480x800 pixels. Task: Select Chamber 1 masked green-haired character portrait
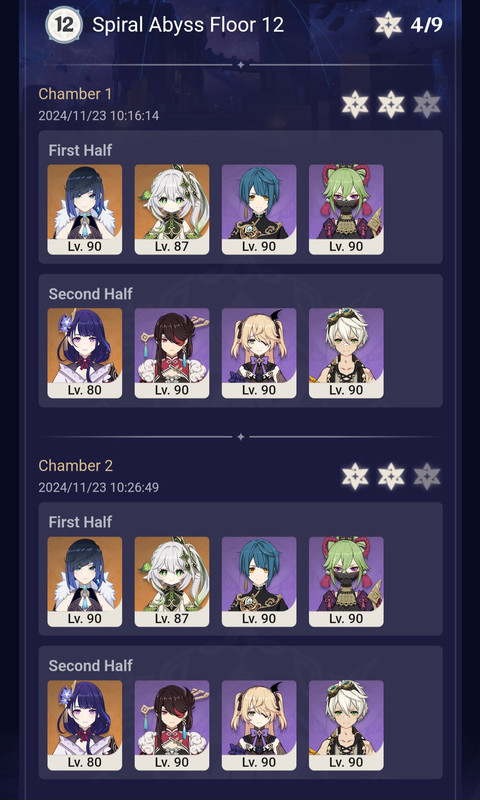click(x=346, y=209)
